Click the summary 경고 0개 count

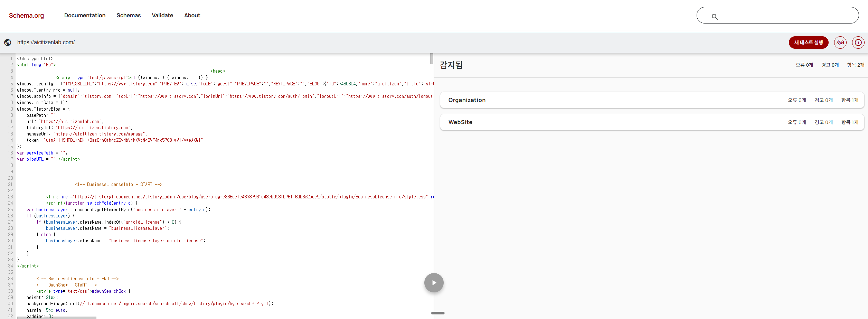(830, 65)
